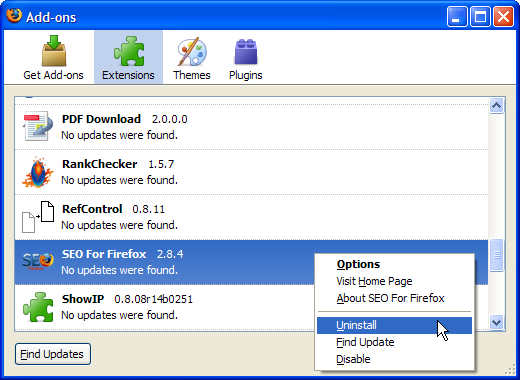Image resolution: width=520 pixels, height=380 pixels.
Task: Maximize the Add-ons window
Action: pos(480,17)
